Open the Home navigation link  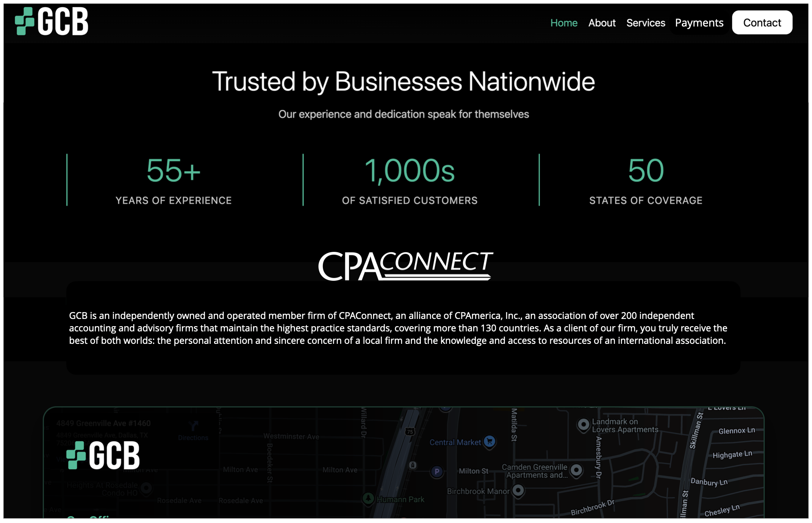pos(563,23)
